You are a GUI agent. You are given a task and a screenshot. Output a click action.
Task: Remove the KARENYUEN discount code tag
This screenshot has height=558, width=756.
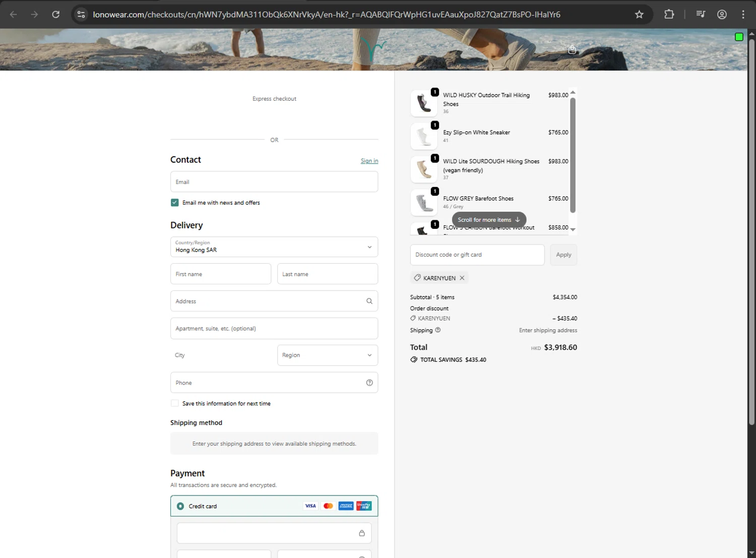tap(462, 278)
